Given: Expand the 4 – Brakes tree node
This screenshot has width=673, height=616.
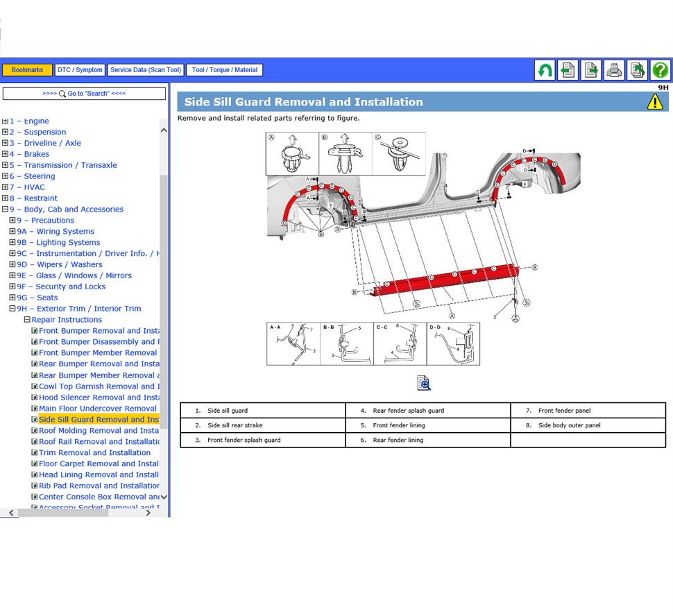Looking at the screenshot, I should coord(5,154).
